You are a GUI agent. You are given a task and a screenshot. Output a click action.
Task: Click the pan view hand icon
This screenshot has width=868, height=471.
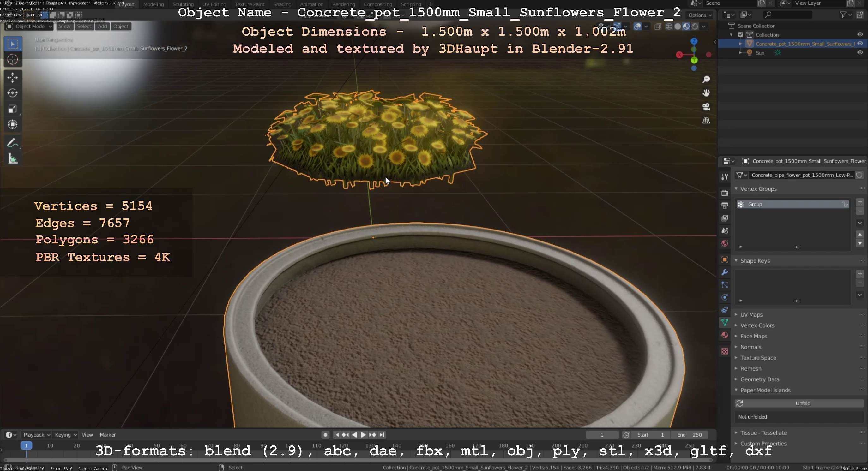706,93
